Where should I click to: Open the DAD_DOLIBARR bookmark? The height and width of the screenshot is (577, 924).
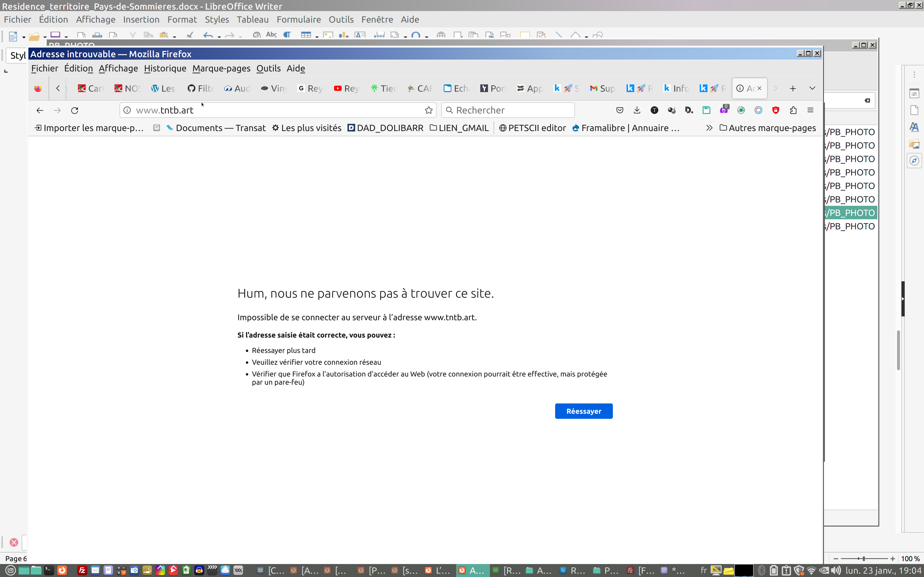click(385, 128)
